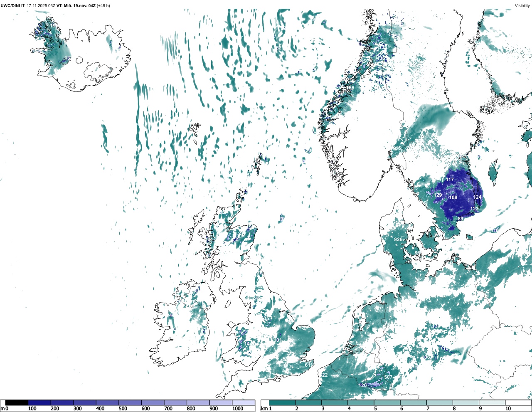Click the 'km' unit label of right legend

coord(264,409)
